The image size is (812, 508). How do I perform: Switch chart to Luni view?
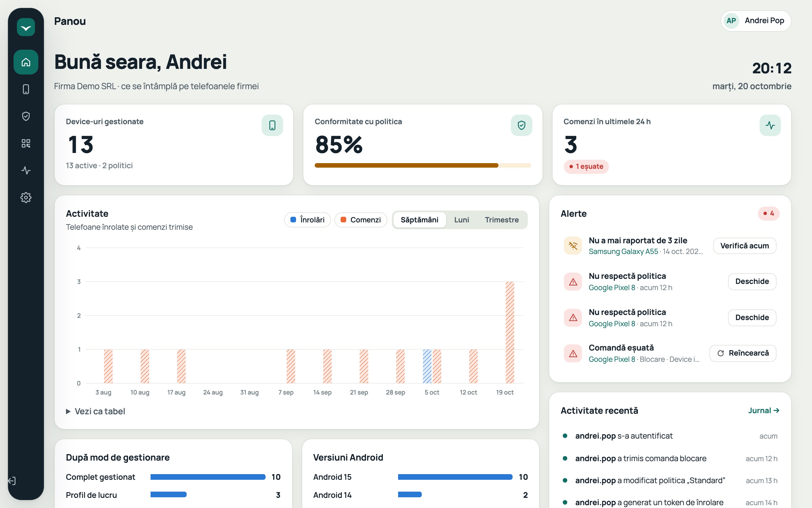point(461,220)
